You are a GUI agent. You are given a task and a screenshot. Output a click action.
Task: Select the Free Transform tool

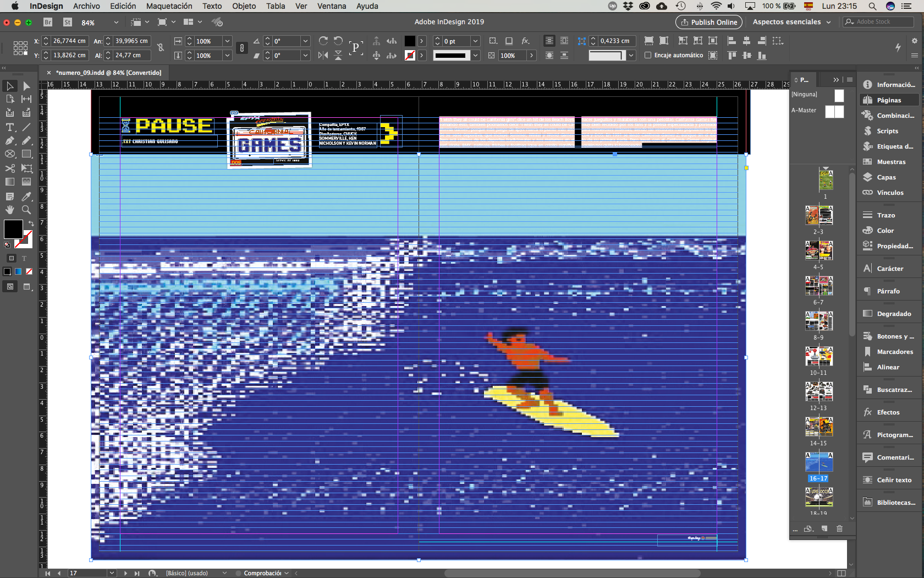26,168
